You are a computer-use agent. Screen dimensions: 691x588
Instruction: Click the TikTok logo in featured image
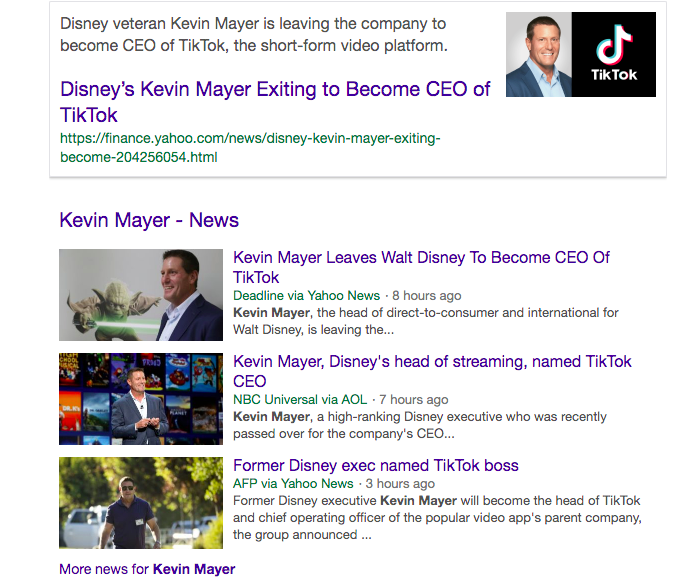click(613, 54)
